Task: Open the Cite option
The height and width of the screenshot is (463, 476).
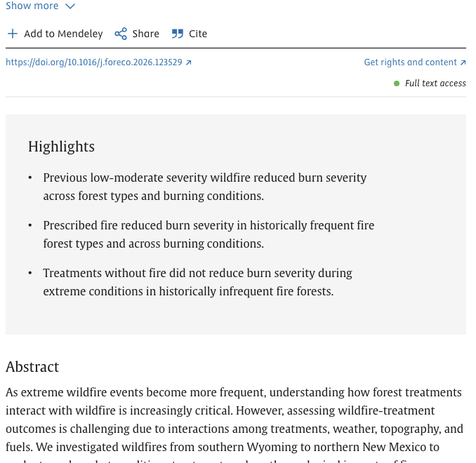Action: [198, 34]
